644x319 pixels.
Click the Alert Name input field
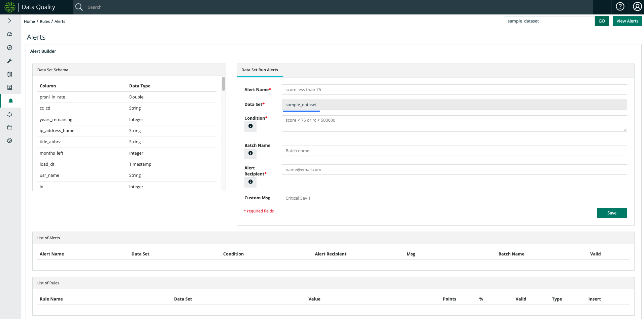tap(454, 90)
